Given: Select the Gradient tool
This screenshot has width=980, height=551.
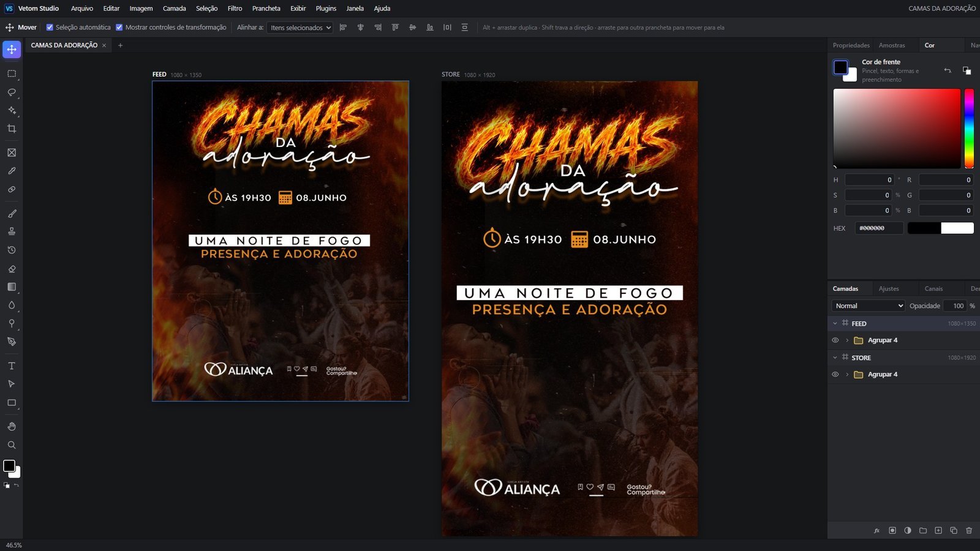Looking at the screenshot, I should point(12,287).
